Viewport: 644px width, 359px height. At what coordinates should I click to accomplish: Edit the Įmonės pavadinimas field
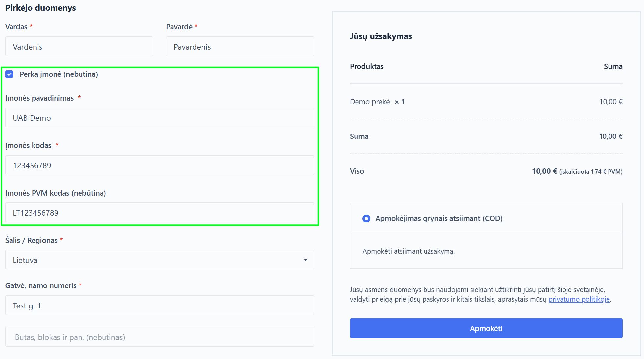coord(160,118)
